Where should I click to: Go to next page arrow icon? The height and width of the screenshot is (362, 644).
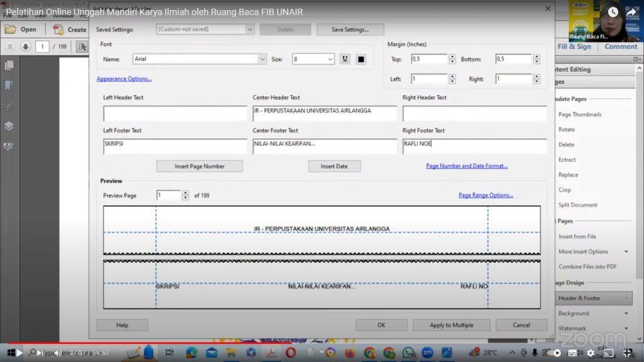(25, 47)
